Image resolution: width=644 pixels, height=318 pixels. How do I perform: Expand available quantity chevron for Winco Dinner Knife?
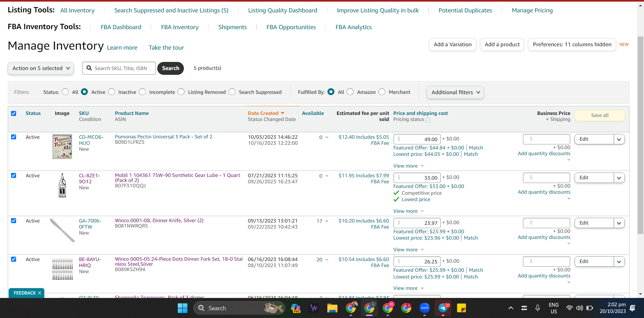[327, 221]
